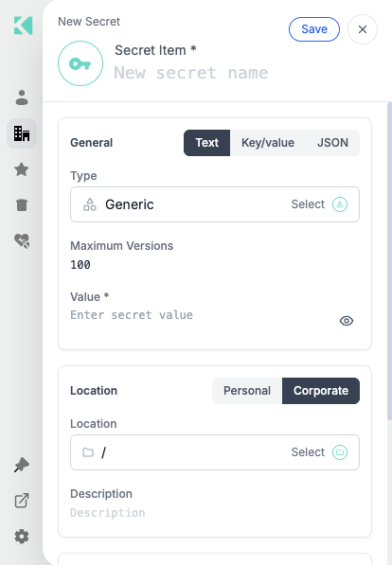Select the corporate building sidebar icon

coord(22,133)
